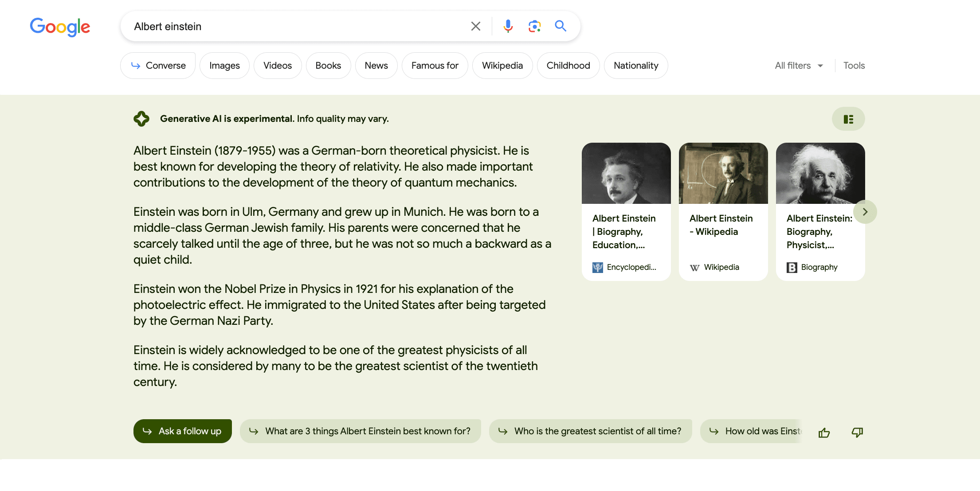Switch to the Images tab
The height and width of the screenshot is (491, 980).
pos(224,66)
